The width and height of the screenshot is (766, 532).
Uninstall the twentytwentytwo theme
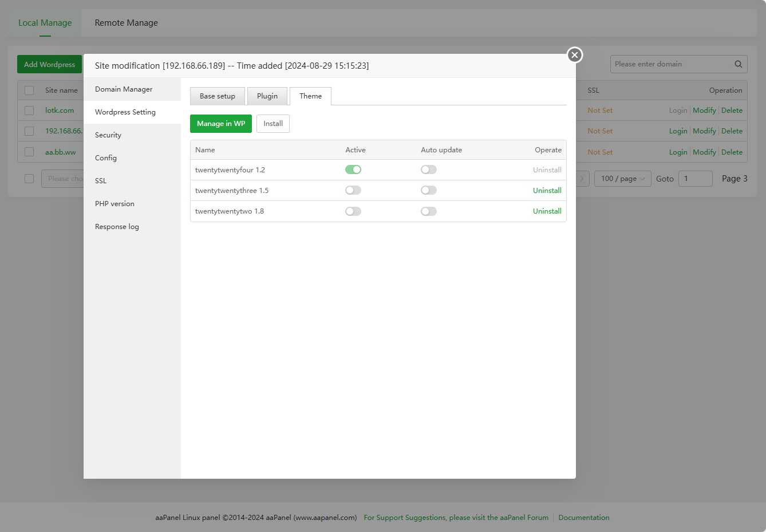[x=547, y=211]
